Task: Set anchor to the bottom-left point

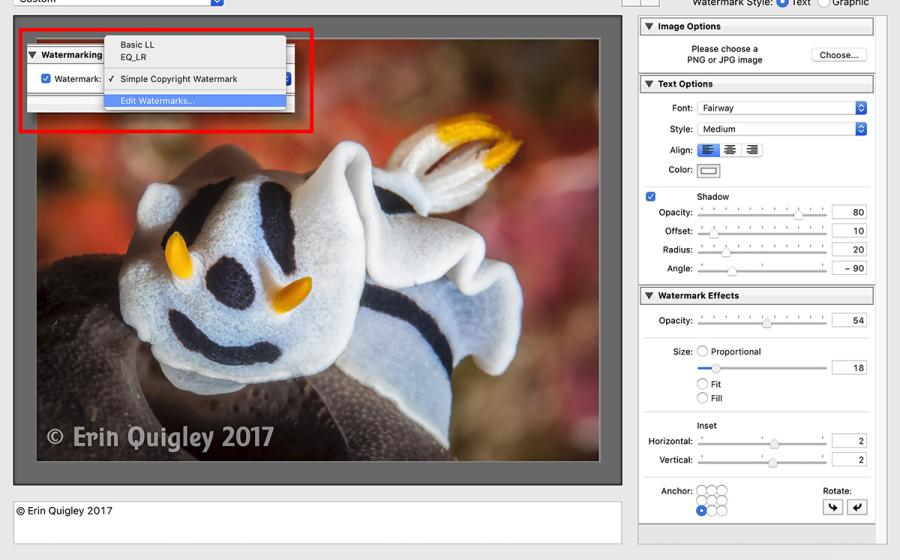Action: [701, 511]
